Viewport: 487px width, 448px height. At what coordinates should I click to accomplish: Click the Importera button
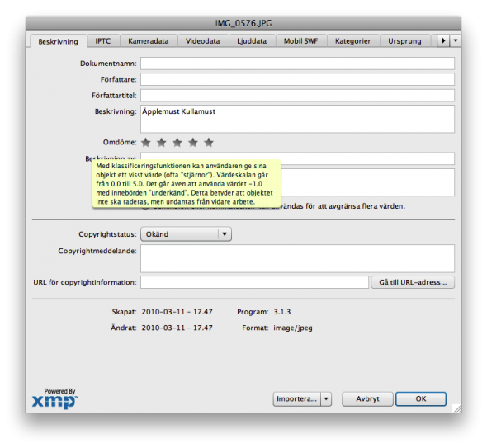(x=297, y=399)
